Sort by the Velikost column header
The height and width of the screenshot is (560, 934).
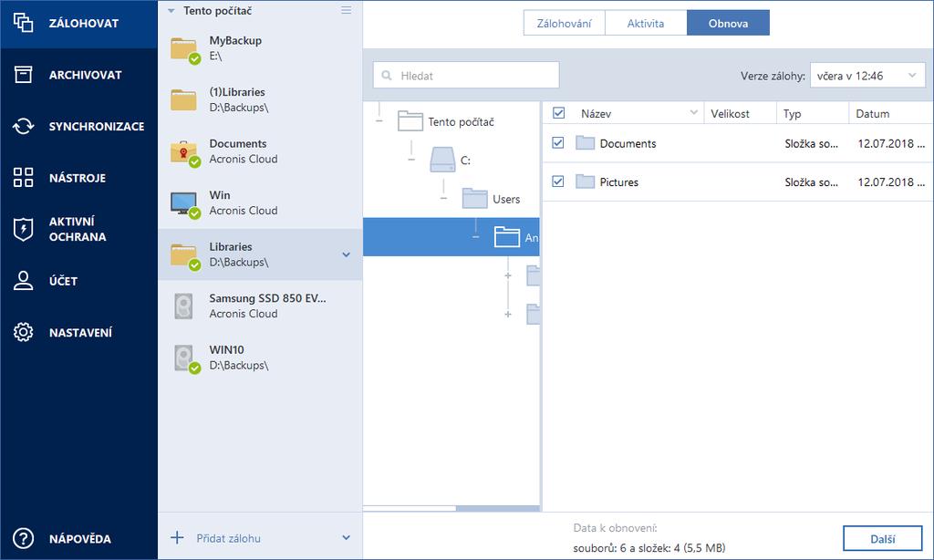[731, 114]
